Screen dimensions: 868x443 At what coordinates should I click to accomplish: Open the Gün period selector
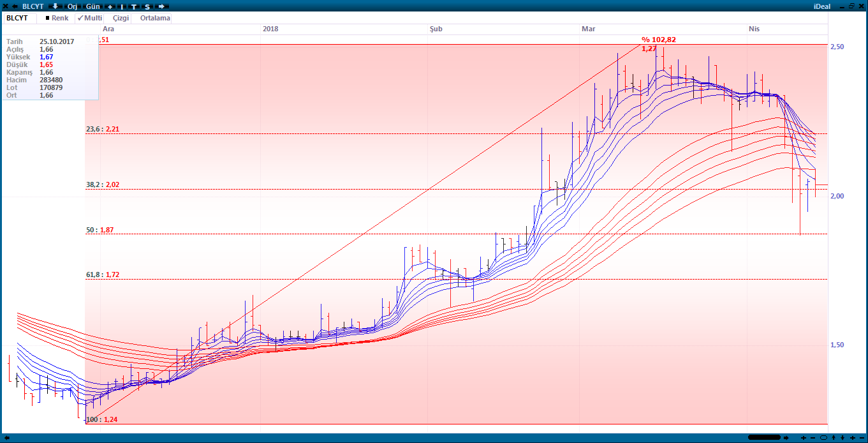coord(92,6)
